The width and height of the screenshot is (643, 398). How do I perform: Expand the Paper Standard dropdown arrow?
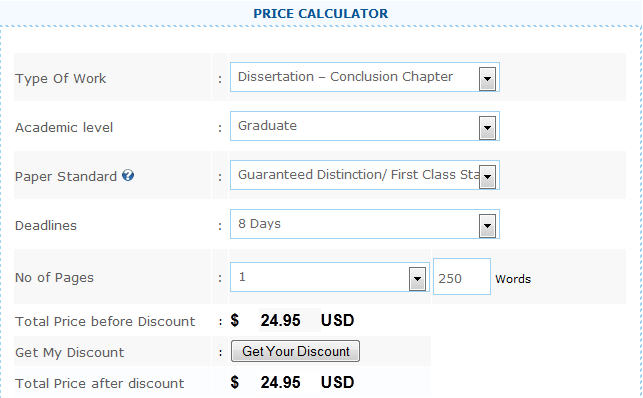[x=487, y=177]
